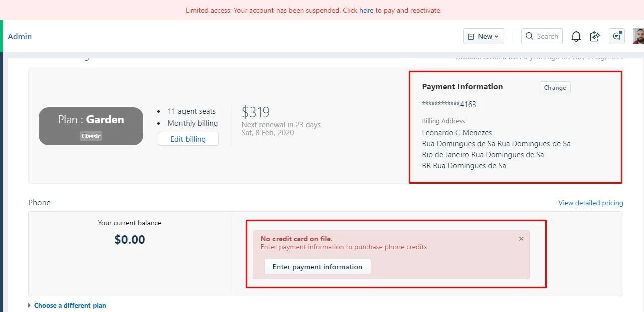
Task: Open the chat messages icon
Action: 617,36
